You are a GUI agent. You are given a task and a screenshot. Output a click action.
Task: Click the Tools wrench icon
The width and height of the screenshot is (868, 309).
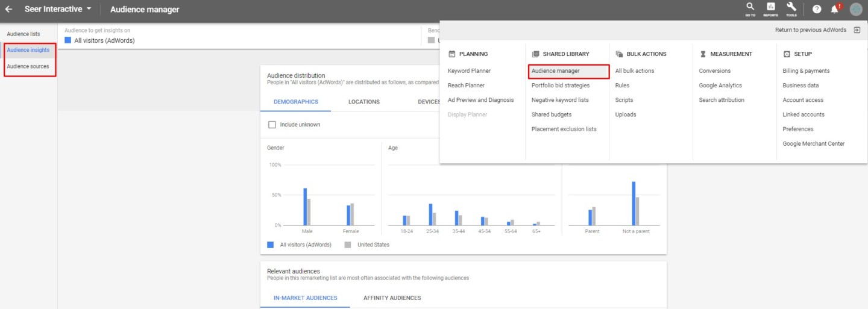pos(791,8)
